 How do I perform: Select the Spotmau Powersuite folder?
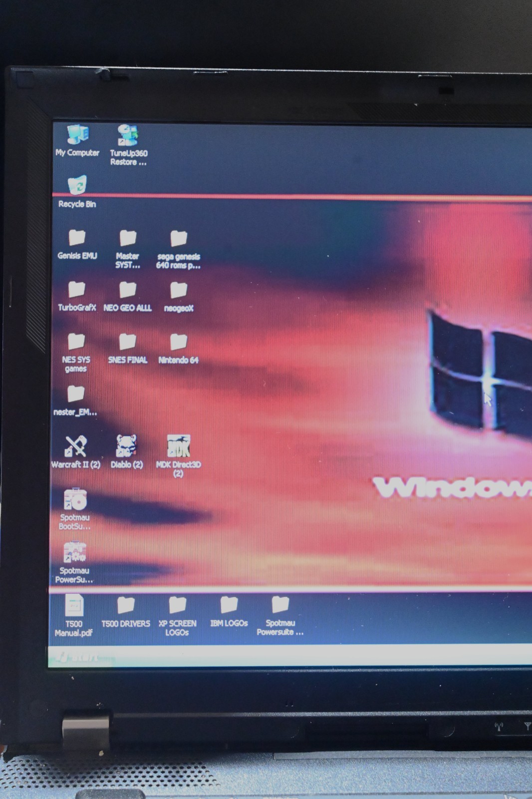point(280,616)
